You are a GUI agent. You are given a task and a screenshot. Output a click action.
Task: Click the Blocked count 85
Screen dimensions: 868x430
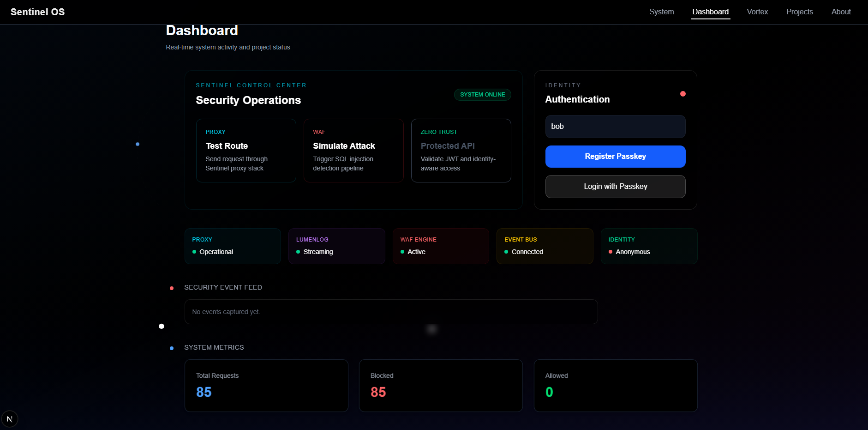[378, 392]
